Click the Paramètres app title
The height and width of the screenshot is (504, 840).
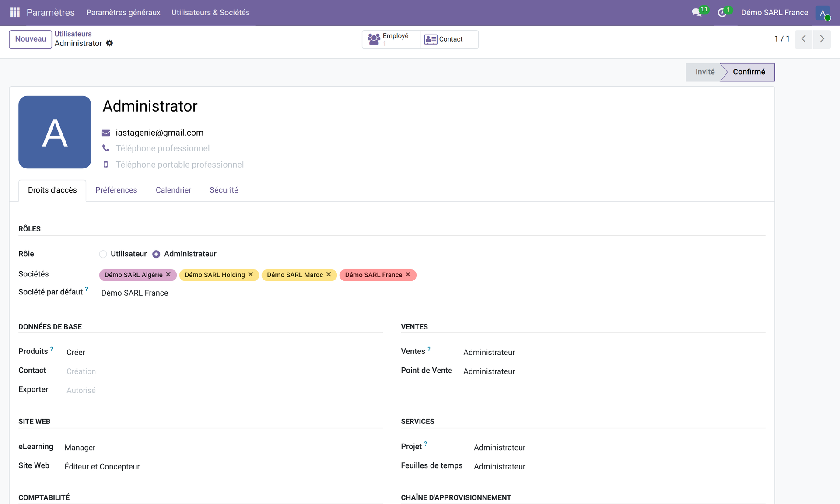50,13
